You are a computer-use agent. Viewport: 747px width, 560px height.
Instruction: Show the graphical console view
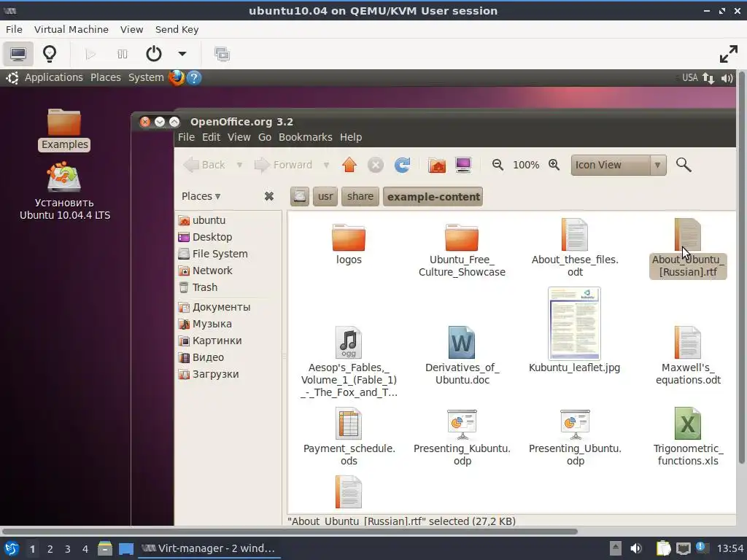pos(18,54)
